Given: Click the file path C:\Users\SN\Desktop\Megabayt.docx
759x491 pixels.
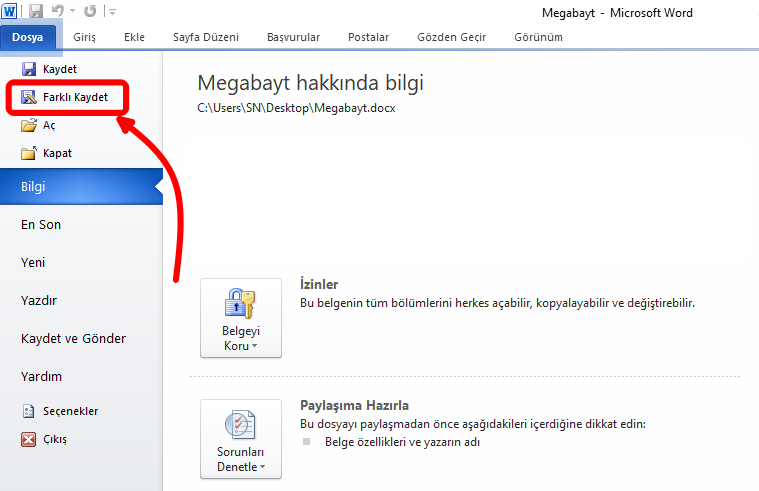Looking at the screenshot, I should point(296,108).
